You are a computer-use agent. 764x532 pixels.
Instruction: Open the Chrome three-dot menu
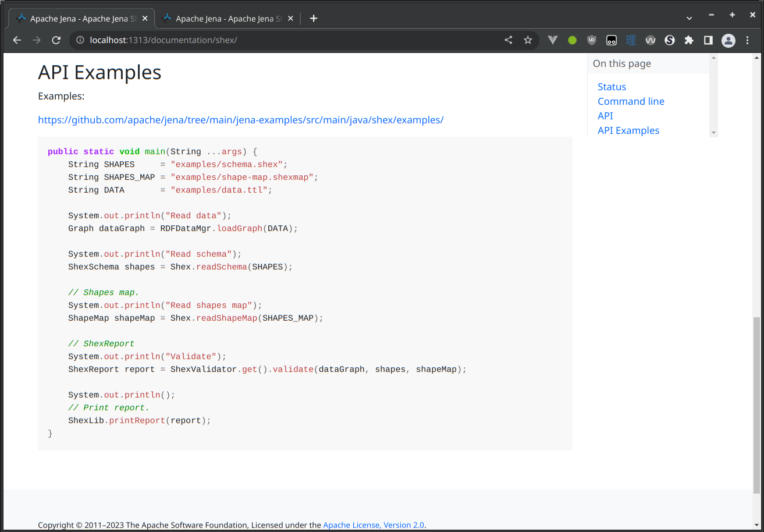[748, 40]
